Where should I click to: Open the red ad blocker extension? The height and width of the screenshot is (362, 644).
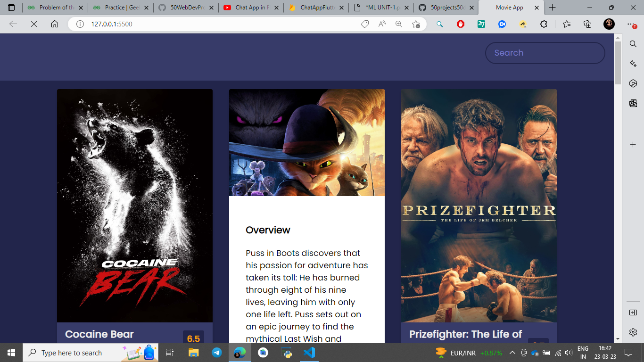coord(461,24)
